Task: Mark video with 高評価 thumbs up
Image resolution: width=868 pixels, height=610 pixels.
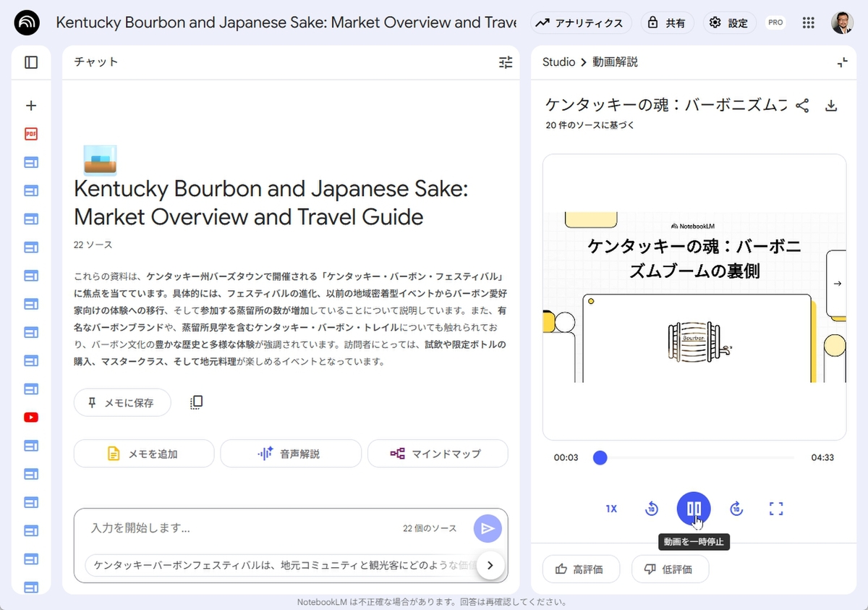Action: [x=579, y=569]
